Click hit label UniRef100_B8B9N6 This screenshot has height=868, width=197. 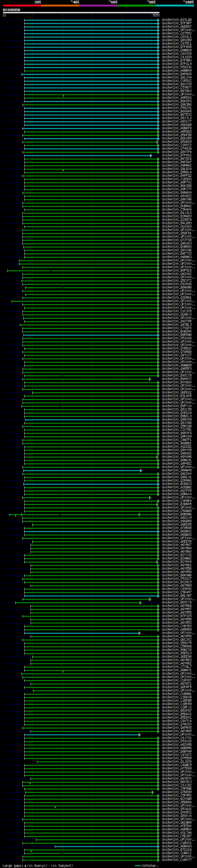pos(177,515)
